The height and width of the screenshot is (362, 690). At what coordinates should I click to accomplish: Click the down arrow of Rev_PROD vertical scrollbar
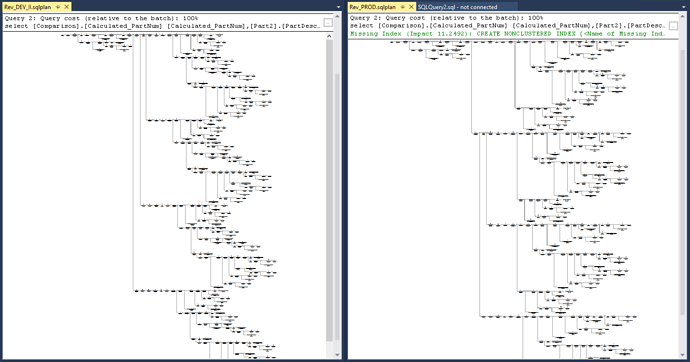click(683, 355)
